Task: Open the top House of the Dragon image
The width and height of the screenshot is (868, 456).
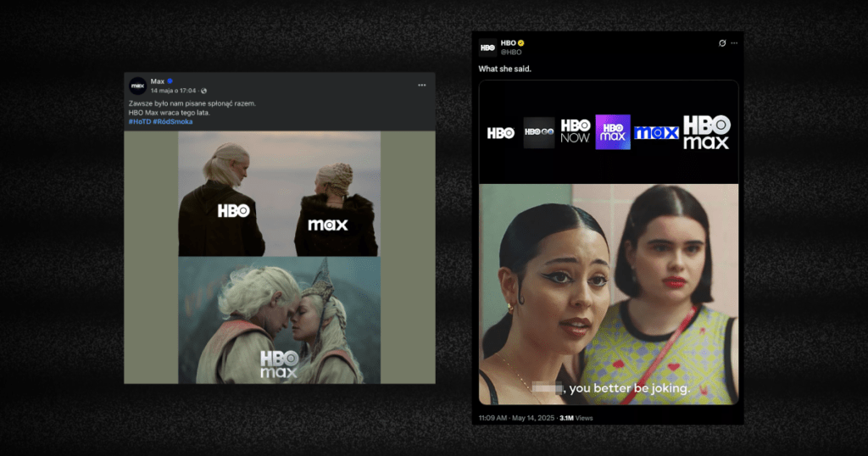Action: (279, 194)
